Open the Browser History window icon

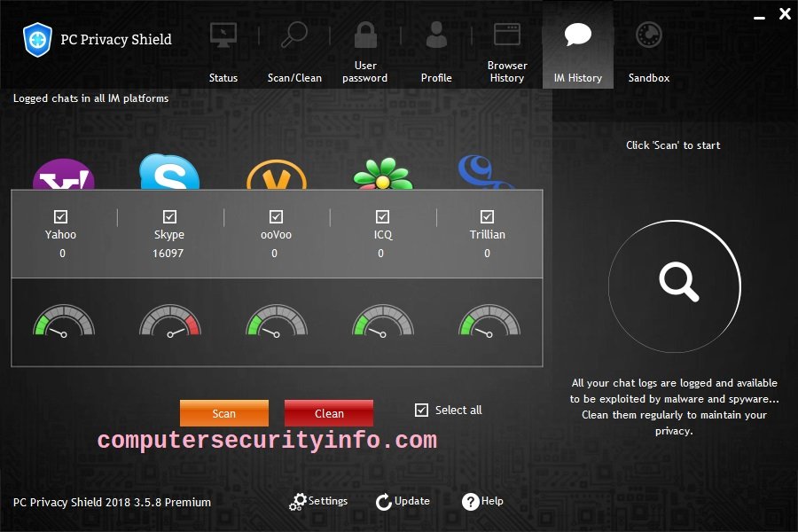pyautogui.click(x=507, y=35)
